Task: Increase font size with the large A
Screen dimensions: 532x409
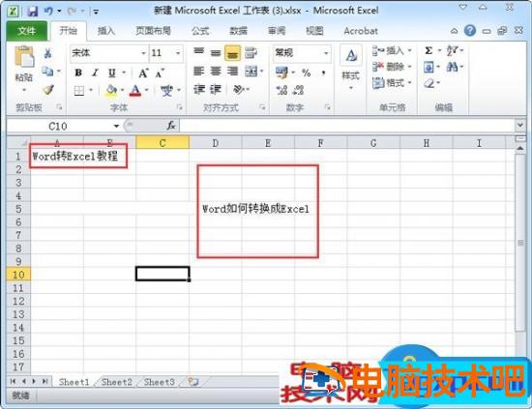Action: coord(143,73)
